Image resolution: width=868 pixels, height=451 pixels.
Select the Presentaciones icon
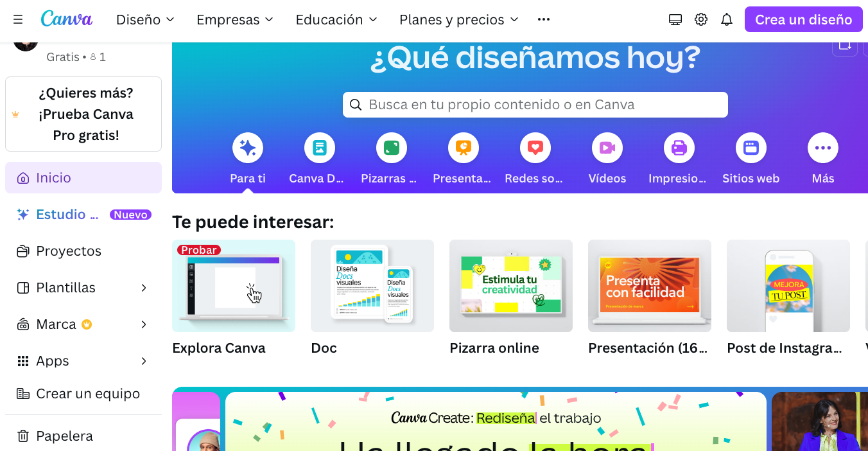(x=464, y=148)
